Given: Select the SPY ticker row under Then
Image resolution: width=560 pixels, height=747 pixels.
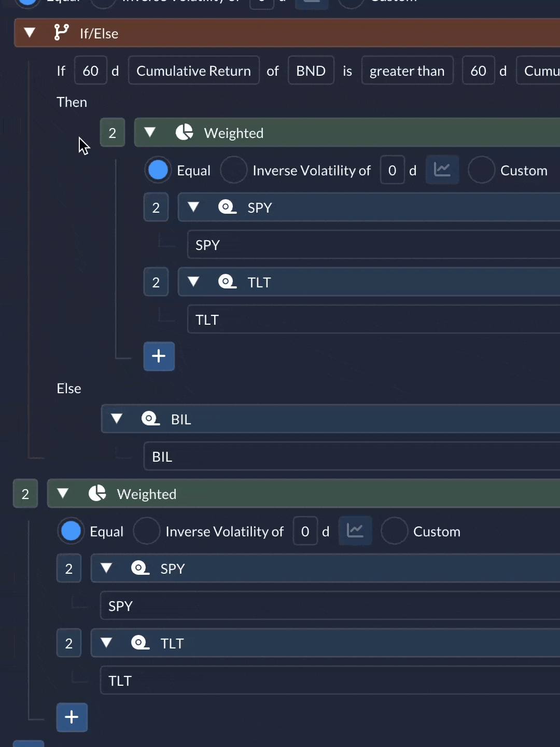Looking at the screenshot, I should (373, 245).
